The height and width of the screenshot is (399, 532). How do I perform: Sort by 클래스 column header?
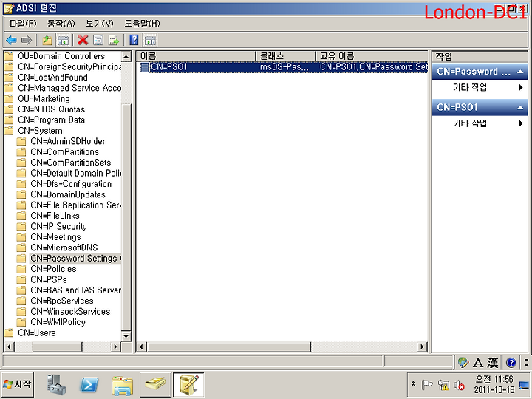point(286,56)
